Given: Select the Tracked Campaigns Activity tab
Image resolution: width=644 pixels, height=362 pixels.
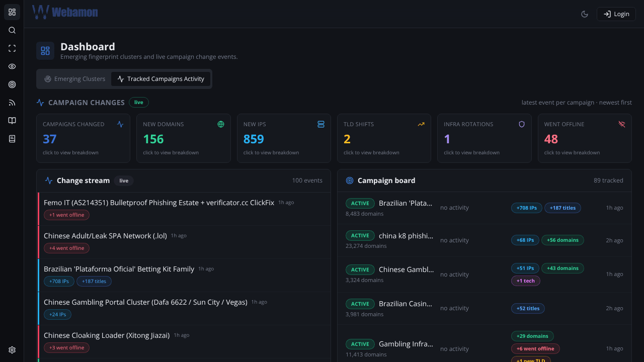Looking at the screenshot, I should click(160, 79).
